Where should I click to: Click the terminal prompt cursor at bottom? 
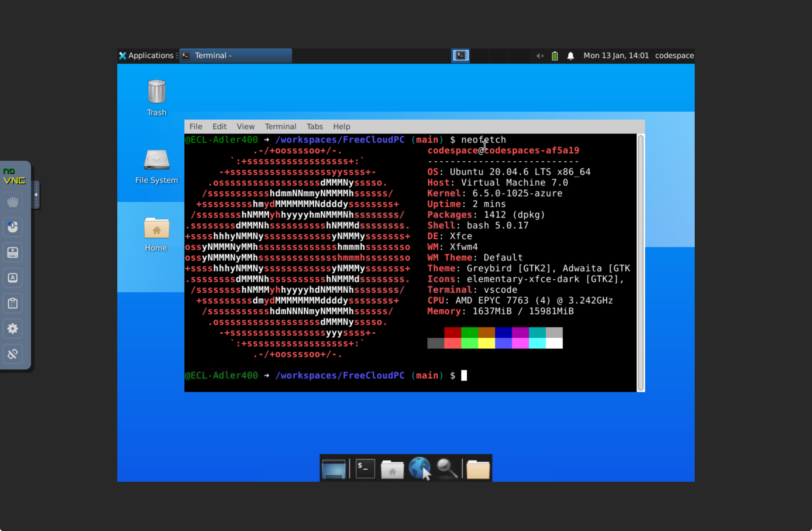464,375
